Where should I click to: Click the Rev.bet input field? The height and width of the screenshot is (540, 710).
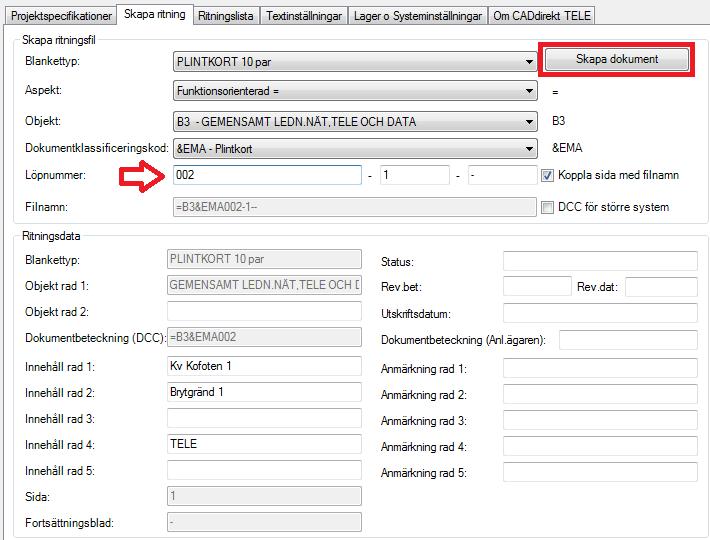pos(537,287)
